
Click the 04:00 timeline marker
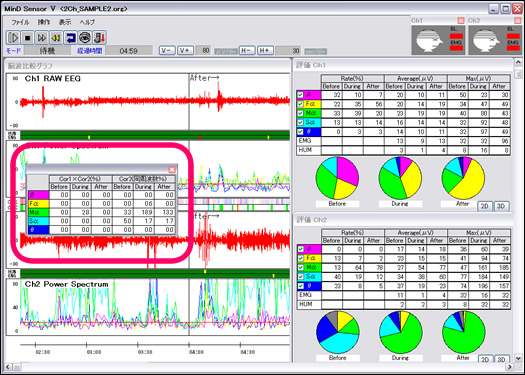coord(196,352)
